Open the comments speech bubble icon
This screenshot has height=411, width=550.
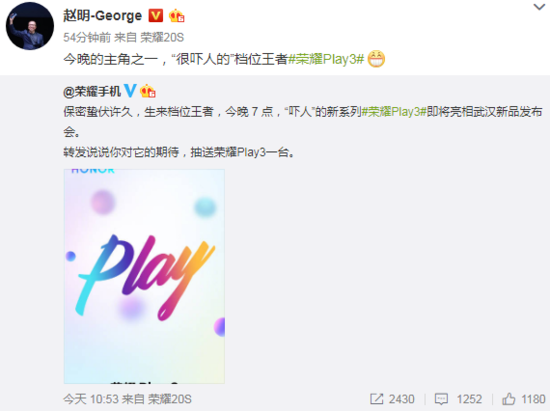point(441,399)
